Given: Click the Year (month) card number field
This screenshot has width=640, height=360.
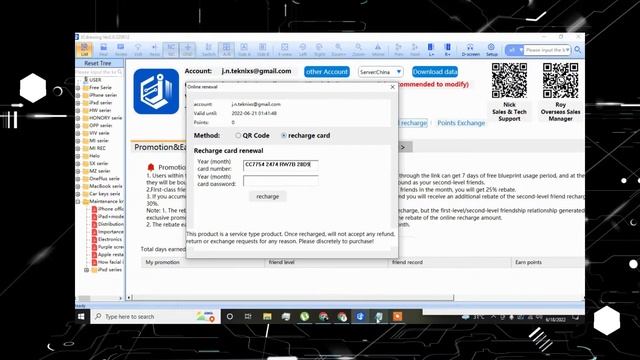Looking at the screenshot, I should [x=281, y=165].
